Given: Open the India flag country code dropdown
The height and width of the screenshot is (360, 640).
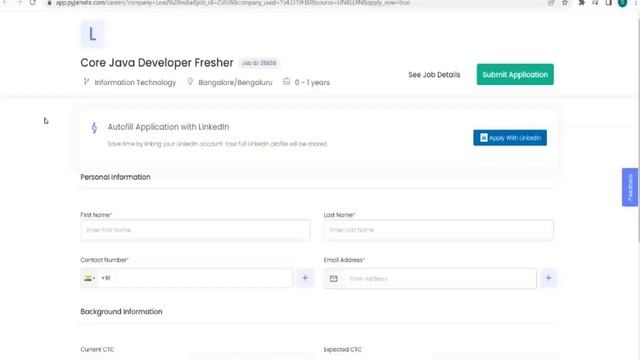Looking at the screenshot, I should pos(89,278).
